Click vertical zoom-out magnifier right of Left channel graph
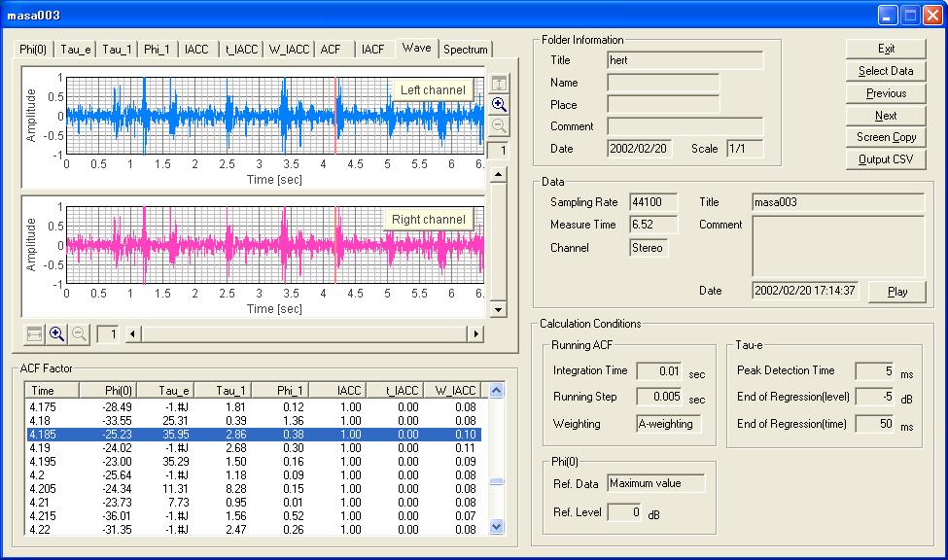948x560 pixels. tap(498, 126)
